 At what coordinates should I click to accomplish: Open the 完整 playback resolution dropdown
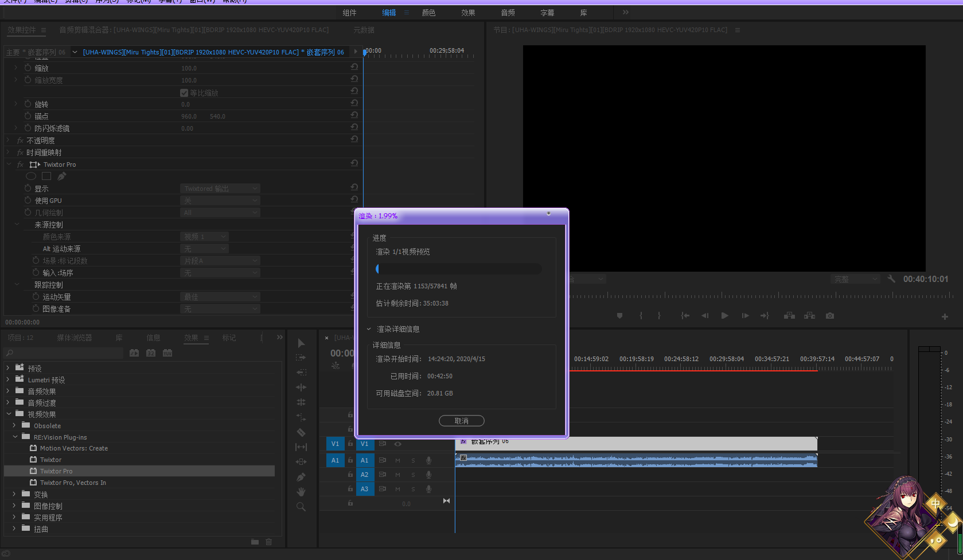coord(855,279)
